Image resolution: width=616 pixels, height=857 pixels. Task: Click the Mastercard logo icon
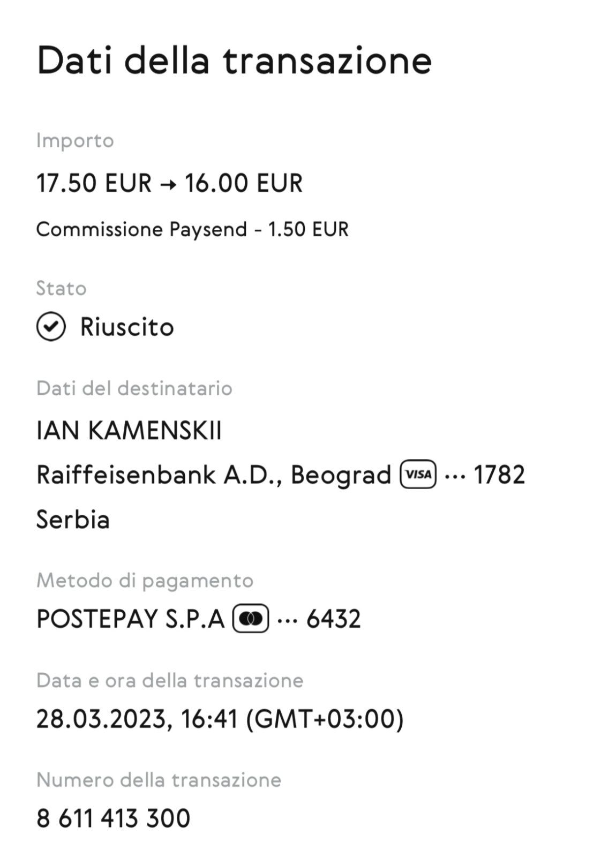pyautogui.click(x=250, y=619)
